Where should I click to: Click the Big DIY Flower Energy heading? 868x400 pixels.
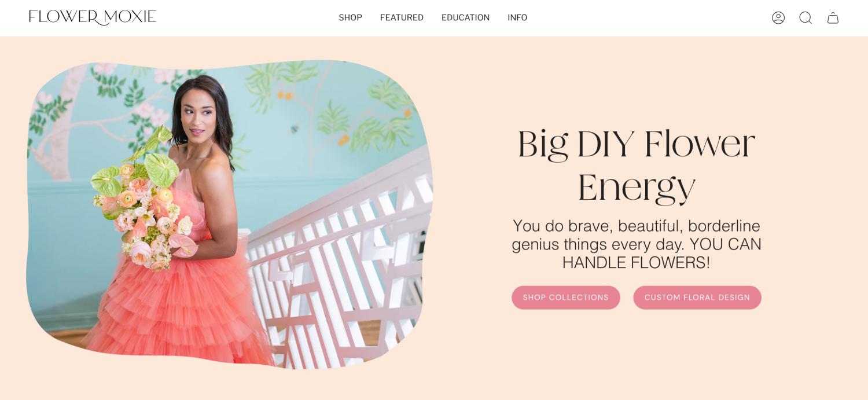tap(637, 166)
